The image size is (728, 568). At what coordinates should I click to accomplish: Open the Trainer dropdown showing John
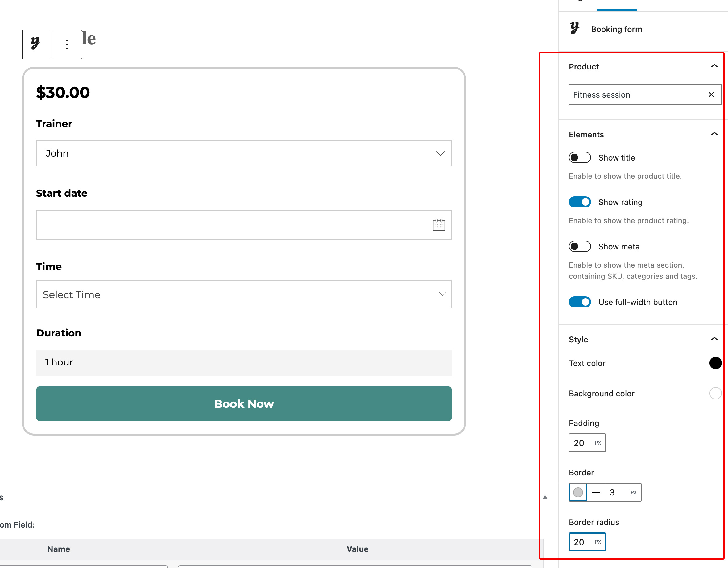[244, 153]
